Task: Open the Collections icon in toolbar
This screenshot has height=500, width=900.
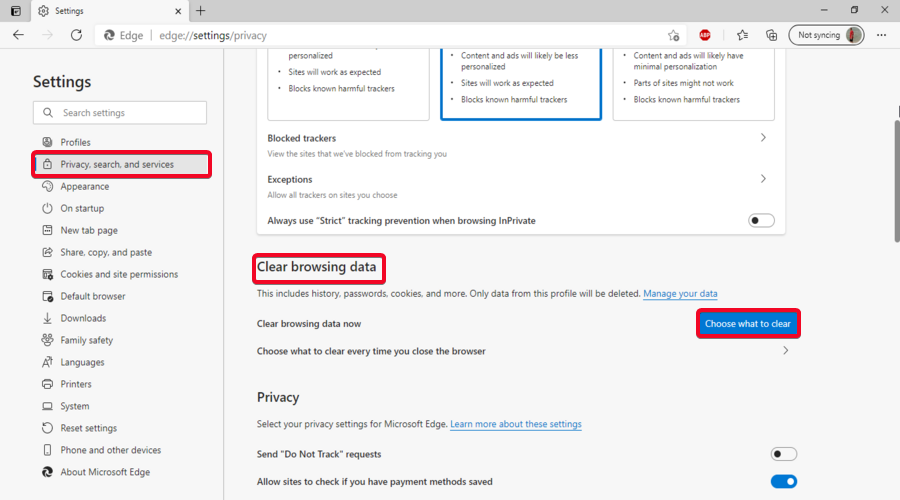Action: pos(771,35)
